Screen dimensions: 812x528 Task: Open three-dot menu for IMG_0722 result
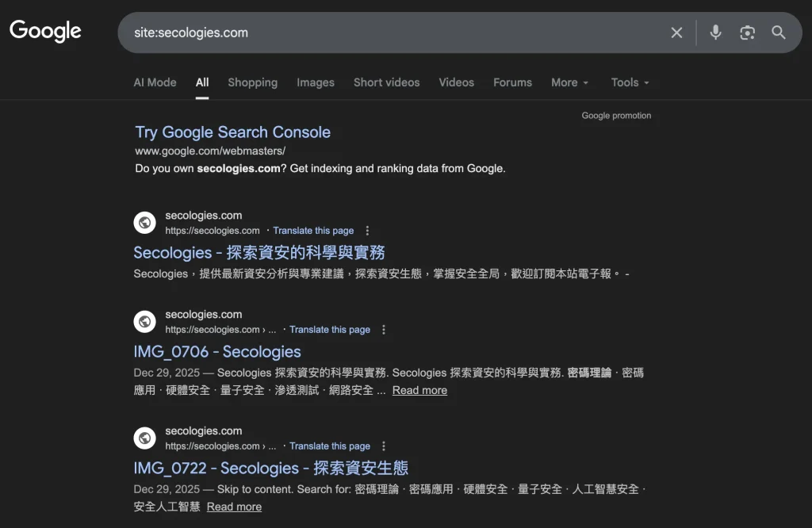384,446
